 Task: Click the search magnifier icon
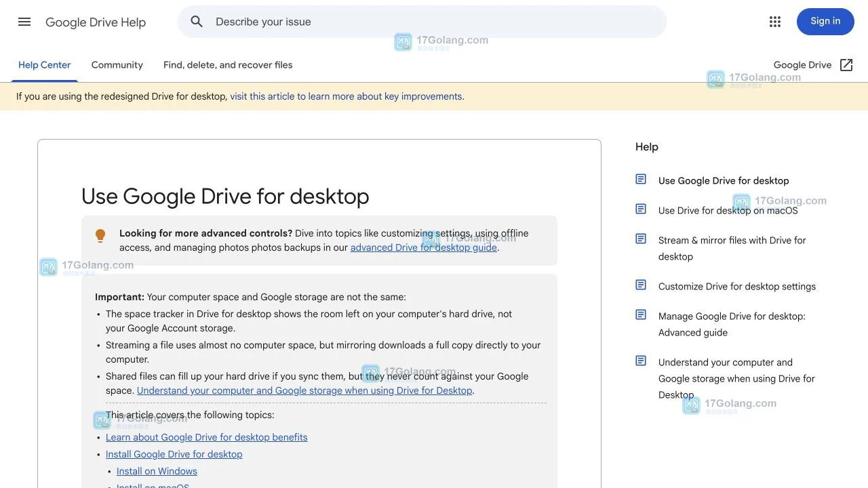click(x=197, y=22)
